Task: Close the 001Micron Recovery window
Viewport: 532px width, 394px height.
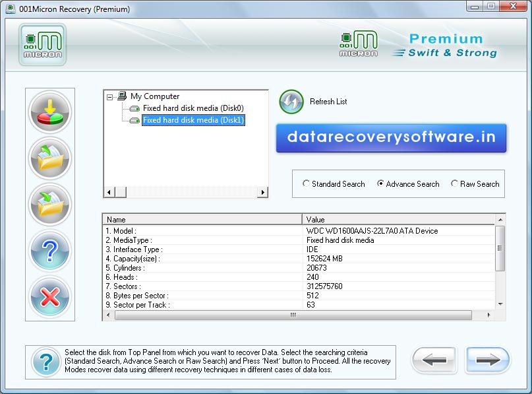Action: pos(514,7)
